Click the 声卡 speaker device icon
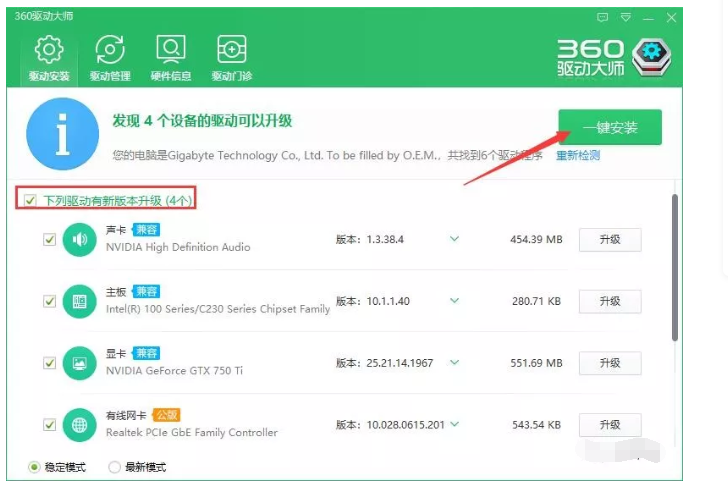This screenshot has height=490, width=728. click(x=79, y=239)
